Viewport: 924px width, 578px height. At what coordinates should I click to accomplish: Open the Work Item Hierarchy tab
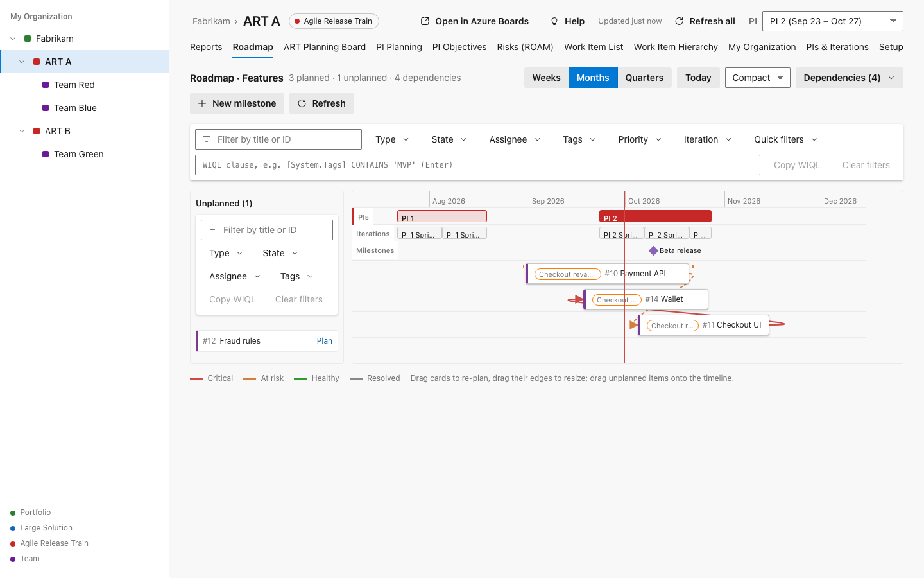(x=676, y=47)
